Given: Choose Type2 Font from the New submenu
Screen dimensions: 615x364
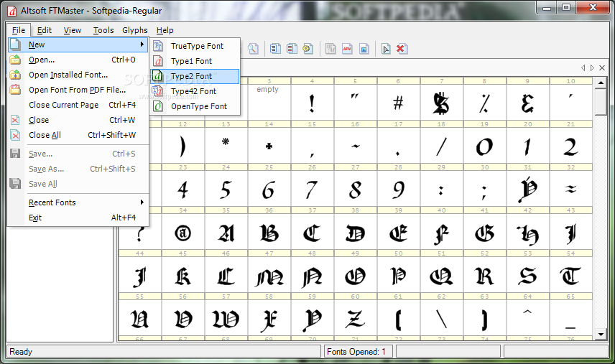Looking at the screenshot, I should pos(195,76).
